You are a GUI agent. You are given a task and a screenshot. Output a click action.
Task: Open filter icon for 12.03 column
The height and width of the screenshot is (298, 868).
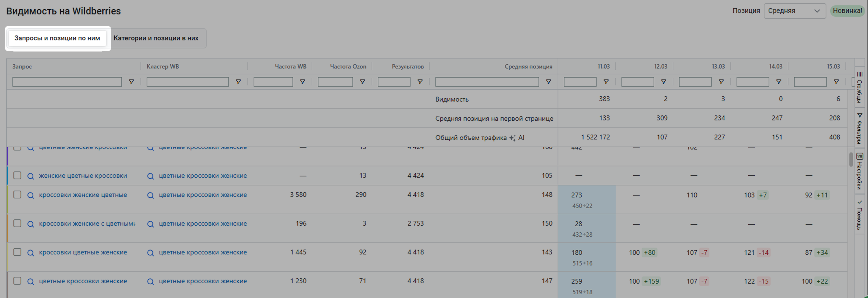tap(664, 82)
